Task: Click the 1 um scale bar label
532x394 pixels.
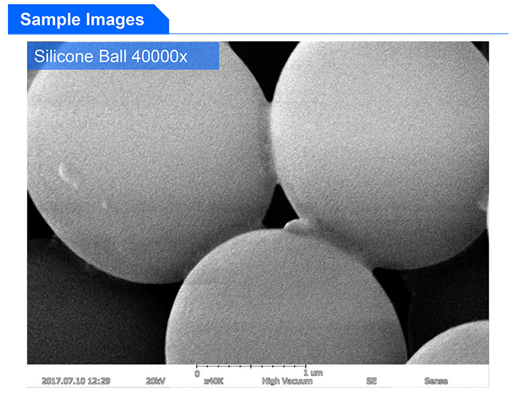Action: pos(313,373)
